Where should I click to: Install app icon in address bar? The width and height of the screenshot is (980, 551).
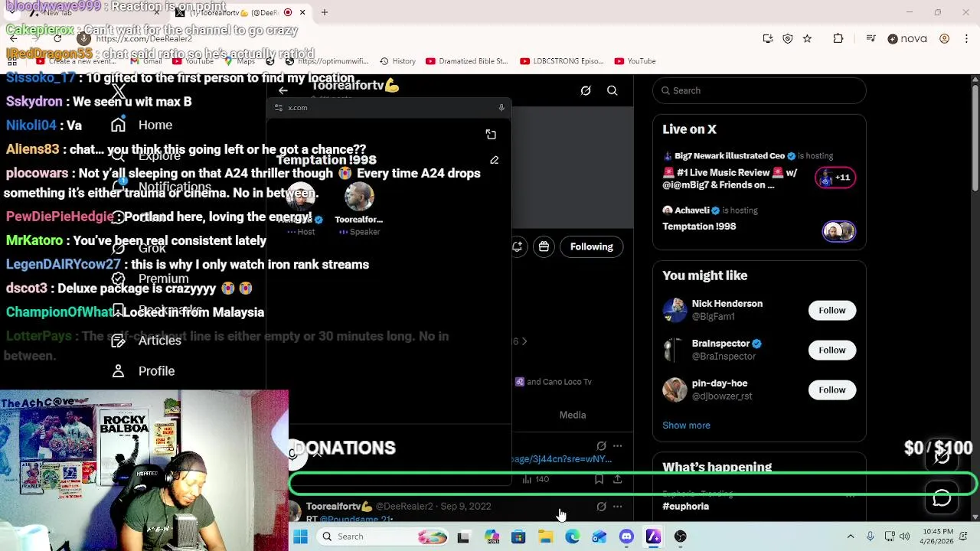pos(768,39)
